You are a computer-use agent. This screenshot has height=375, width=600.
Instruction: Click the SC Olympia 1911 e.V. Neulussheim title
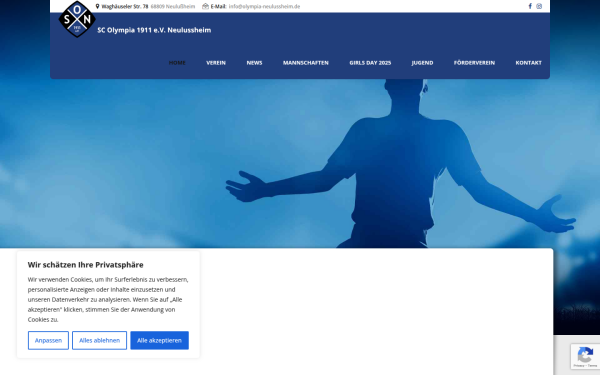(x=154, y=30)
